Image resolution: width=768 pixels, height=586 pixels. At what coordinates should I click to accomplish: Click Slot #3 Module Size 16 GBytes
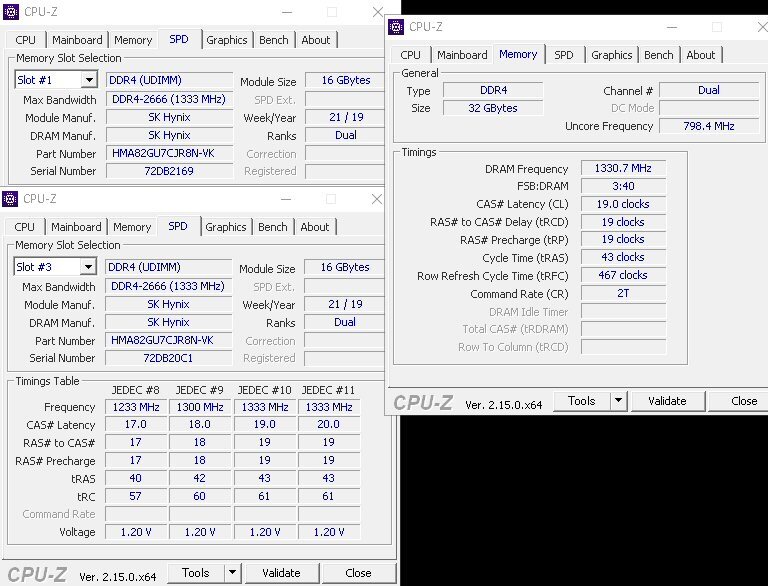pos(345,267)
